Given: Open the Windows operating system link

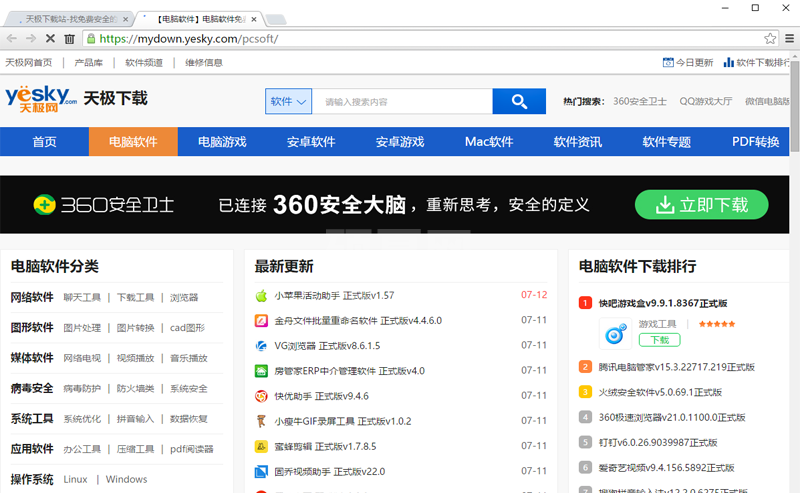Looking at the screenshot, I should tap(127, 479).
